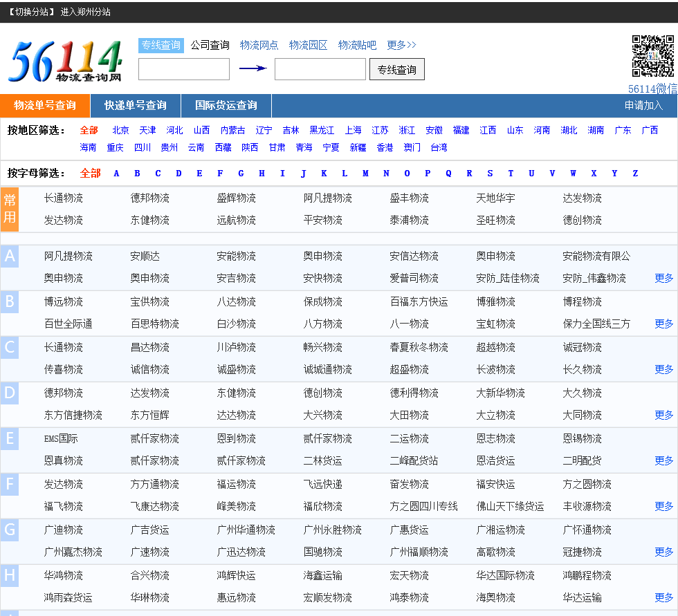Click the D section letter badge
Viewport: 678px width, 616px height.
click(x=10, y=393)
